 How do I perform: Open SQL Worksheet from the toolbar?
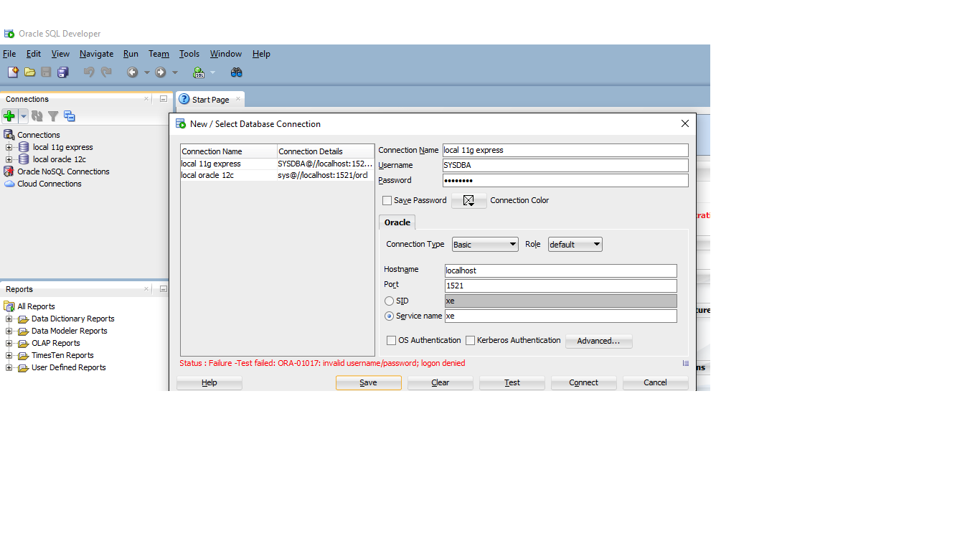199,72
